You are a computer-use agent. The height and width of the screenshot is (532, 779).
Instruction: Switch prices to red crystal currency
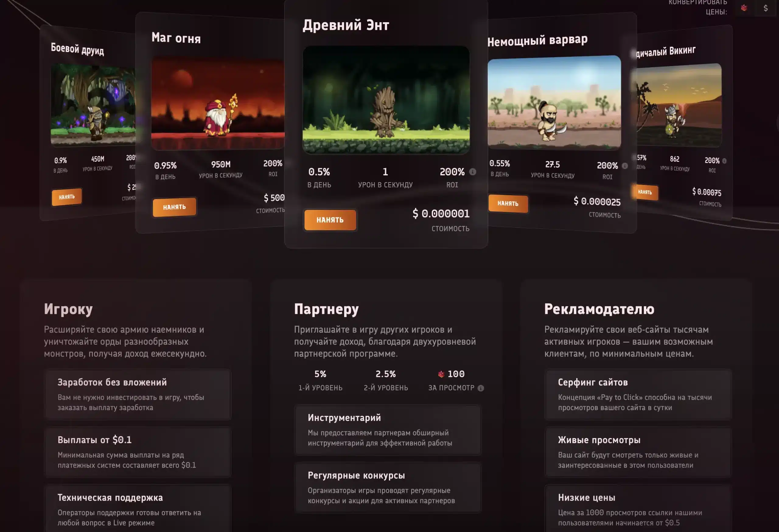[x=744, y=8]
